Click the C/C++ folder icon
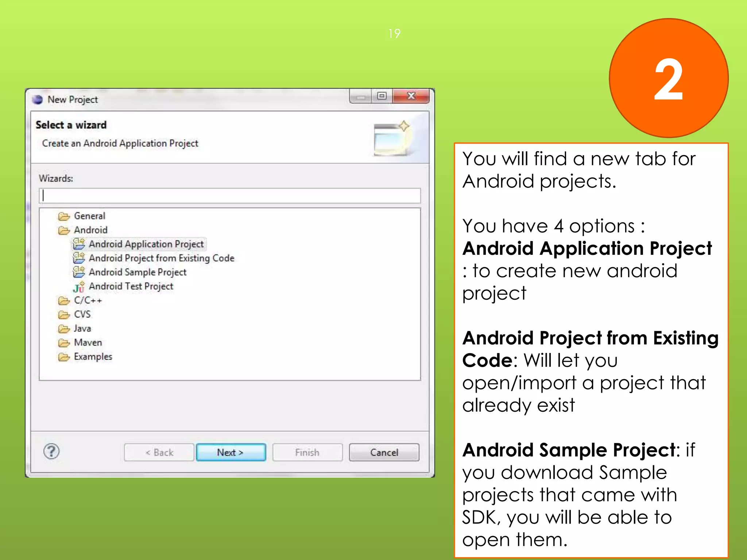 coord(64,301)
